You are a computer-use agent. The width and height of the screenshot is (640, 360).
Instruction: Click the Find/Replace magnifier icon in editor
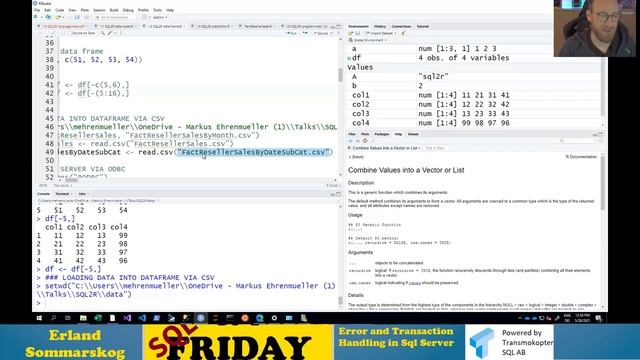102,33
